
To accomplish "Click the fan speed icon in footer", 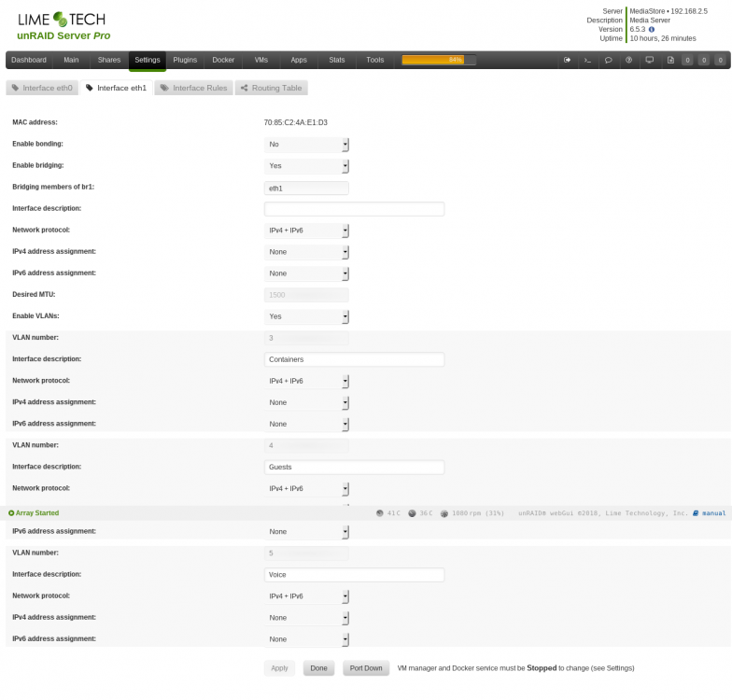I will click(444, 513).
